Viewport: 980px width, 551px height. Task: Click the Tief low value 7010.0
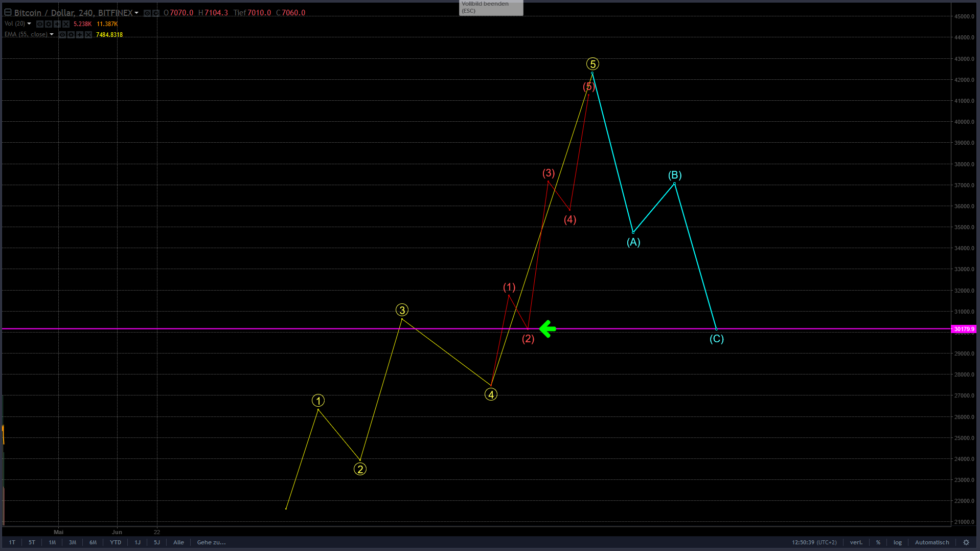click(x=259, y=13)
